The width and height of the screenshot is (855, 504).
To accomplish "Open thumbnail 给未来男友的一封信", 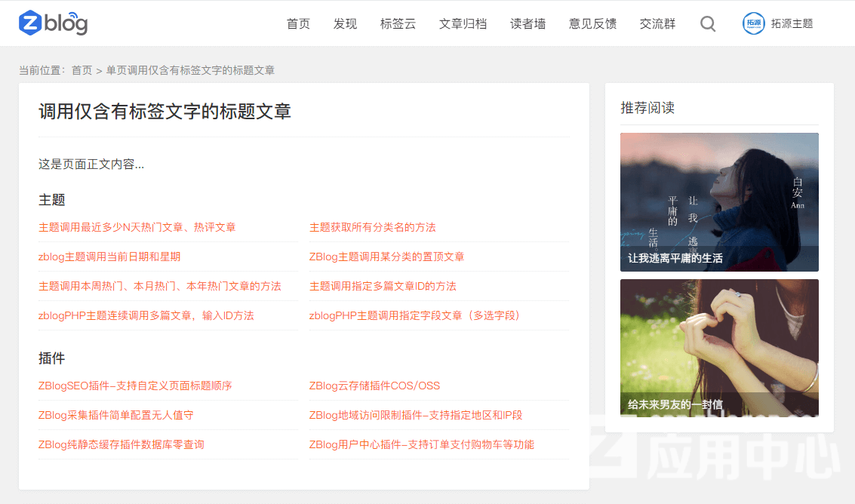I will pos(719,348).
